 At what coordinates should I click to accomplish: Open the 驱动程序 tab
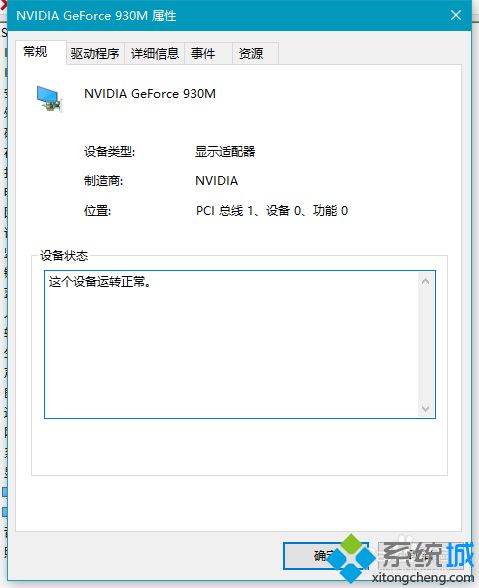point(95,54)
